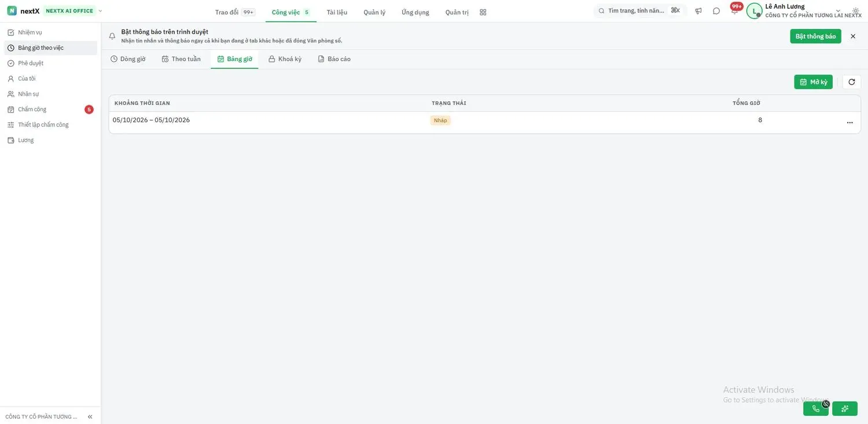Open Chấm công in sidebar
868x424 pixels.
pos(50,109)
